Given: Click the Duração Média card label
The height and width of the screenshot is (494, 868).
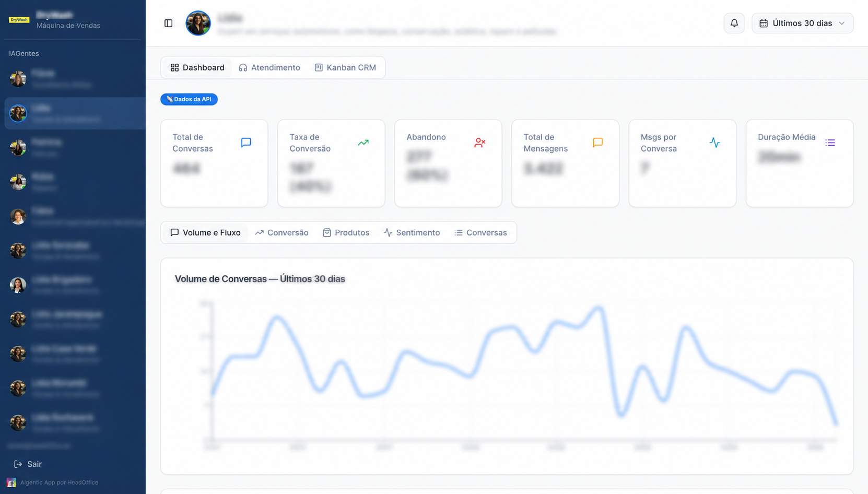Looking at the screenshot, I should (x=787, y=137).
